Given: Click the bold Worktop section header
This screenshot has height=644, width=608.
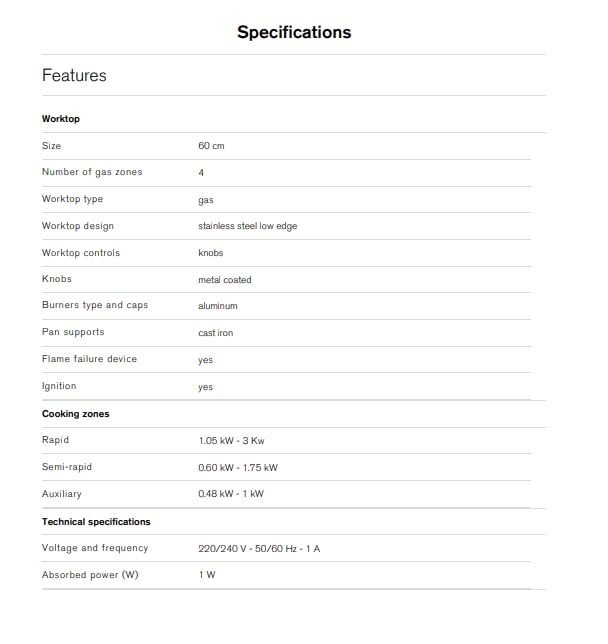Looking at the screenshot, I should 61,119.
